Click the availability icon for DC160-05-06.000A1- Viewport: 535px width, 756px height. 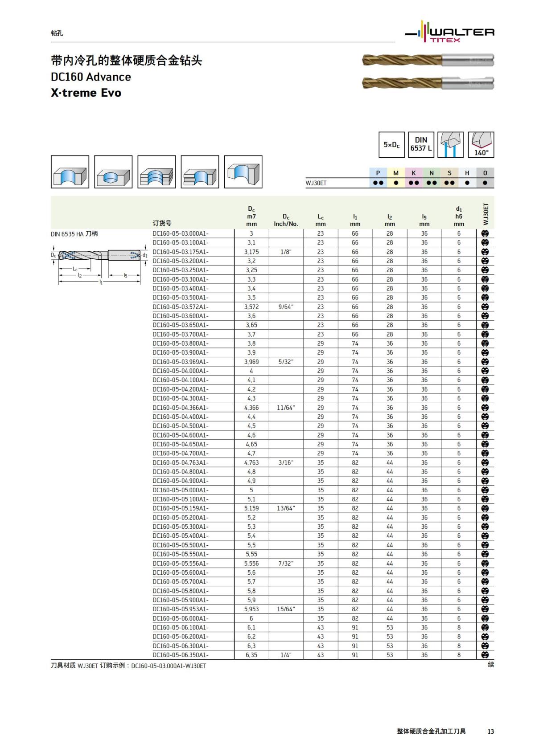[x=485, y=618]
